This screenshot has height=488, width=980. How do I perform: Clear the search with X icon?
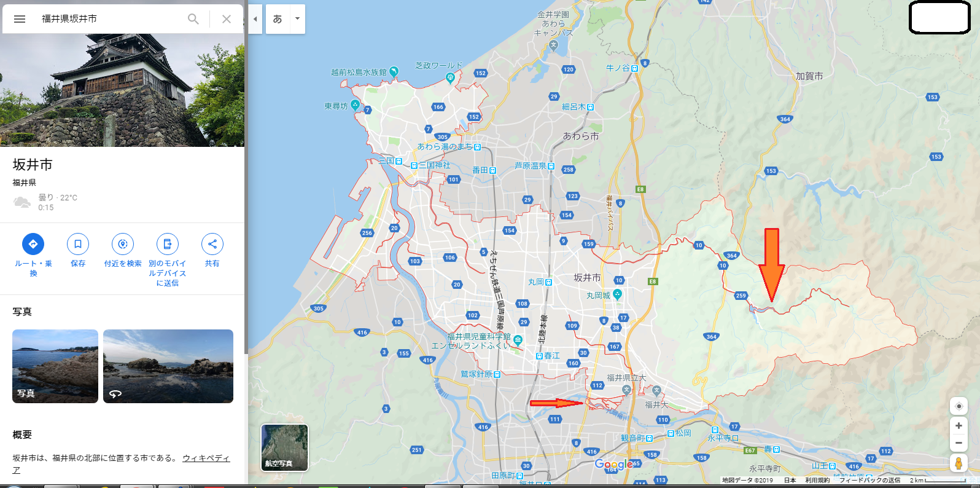[227, 19]
